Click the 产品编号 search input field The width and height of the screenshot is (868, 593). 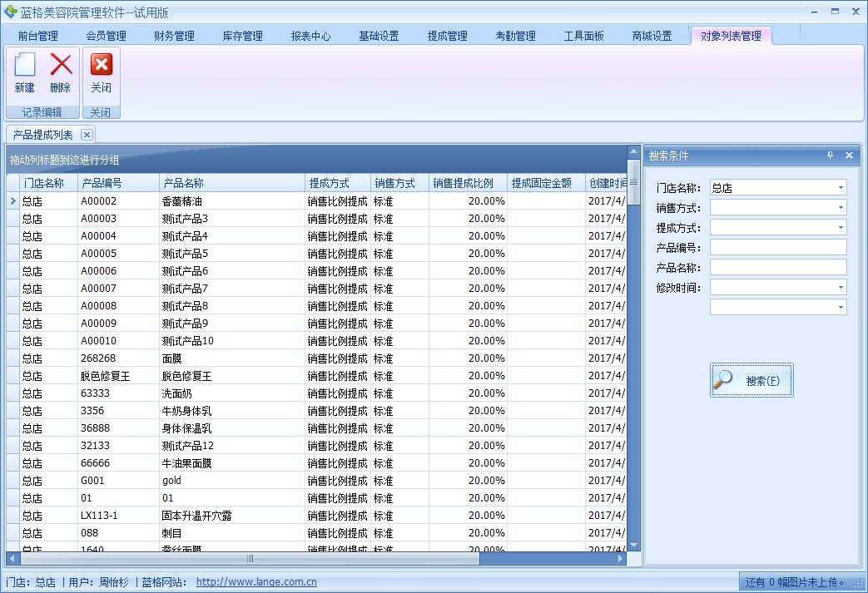coord(778,247)
